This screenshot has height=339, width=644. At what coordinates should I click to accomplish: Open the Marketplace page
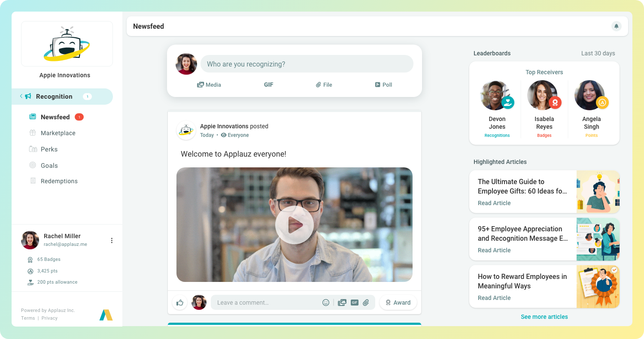pos(57,133)
